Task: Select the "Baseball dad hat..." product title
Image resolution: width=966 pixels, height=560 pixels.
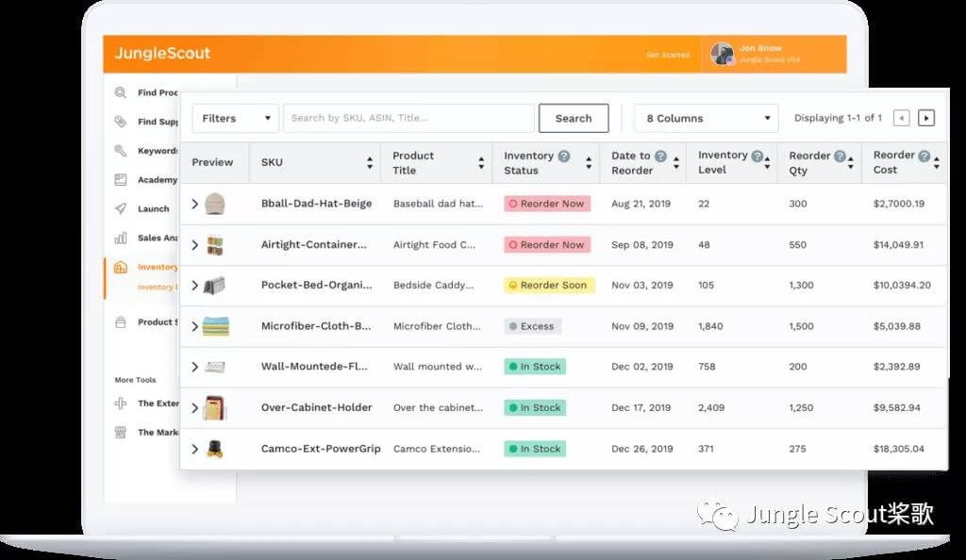Action: pos(438,204)
